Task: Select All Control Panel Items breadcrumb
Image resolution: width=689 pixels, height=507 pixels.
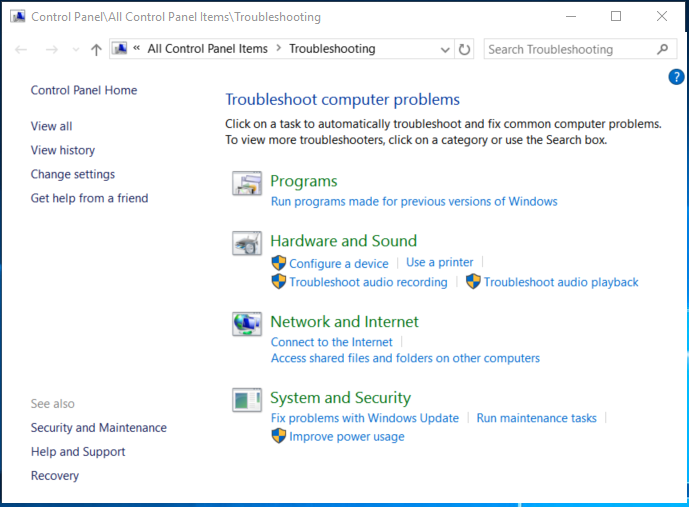Action: coord(207,49)
